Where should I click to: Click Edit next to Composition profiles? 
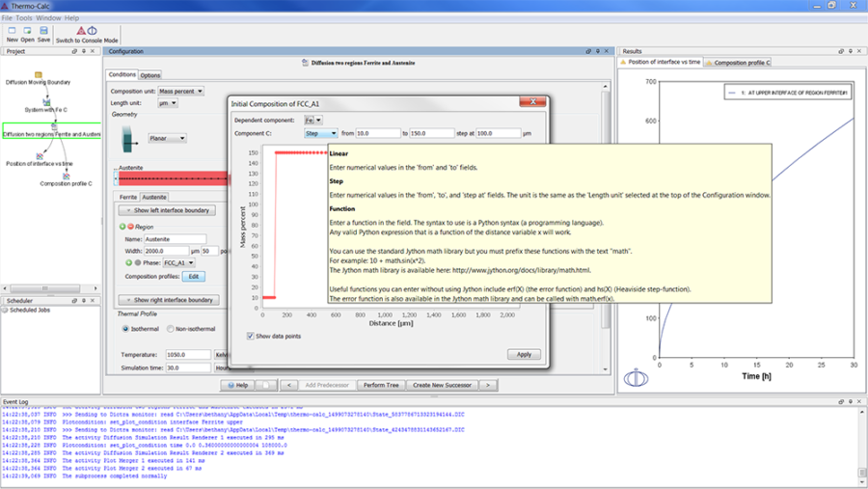coord(194,277)
